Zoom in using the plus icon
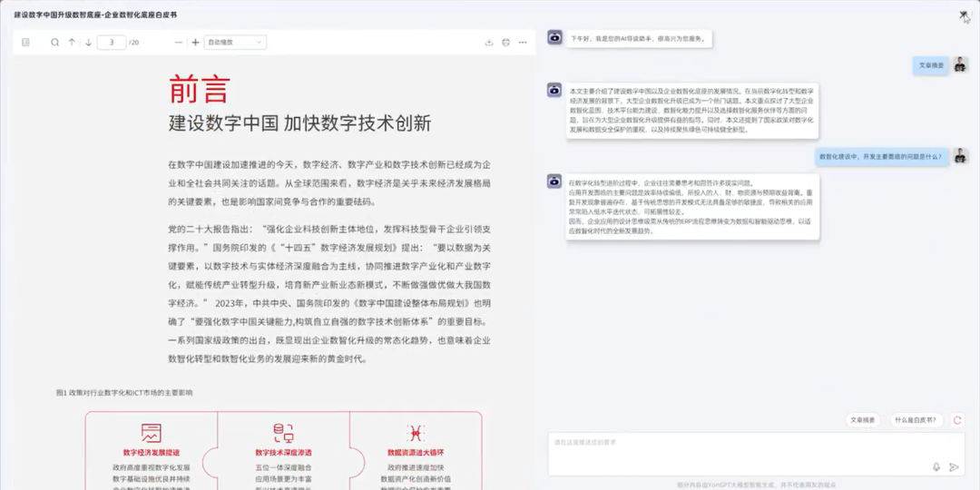The image size is (980, 490). coord(195,43)
